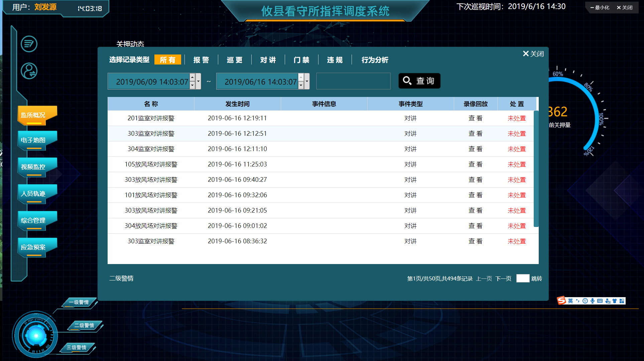The height and width of the screenshot is (361, 644).
Task: Increment start datetime with up spinner
Action: (x=192, y=78)
